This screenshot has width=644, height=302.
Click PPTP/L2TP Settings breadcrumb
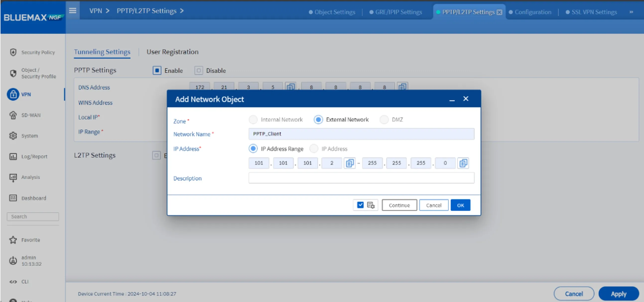pos(146,11)
